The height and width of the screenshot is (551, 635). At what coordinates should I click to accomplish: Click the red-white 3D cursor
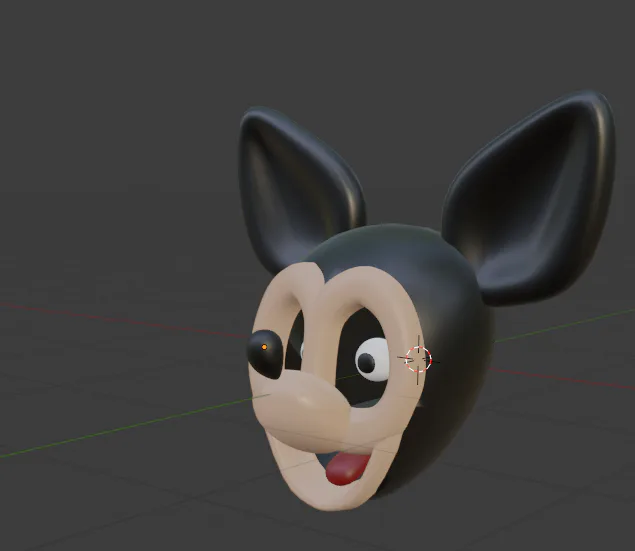click(x=418, y=359)
